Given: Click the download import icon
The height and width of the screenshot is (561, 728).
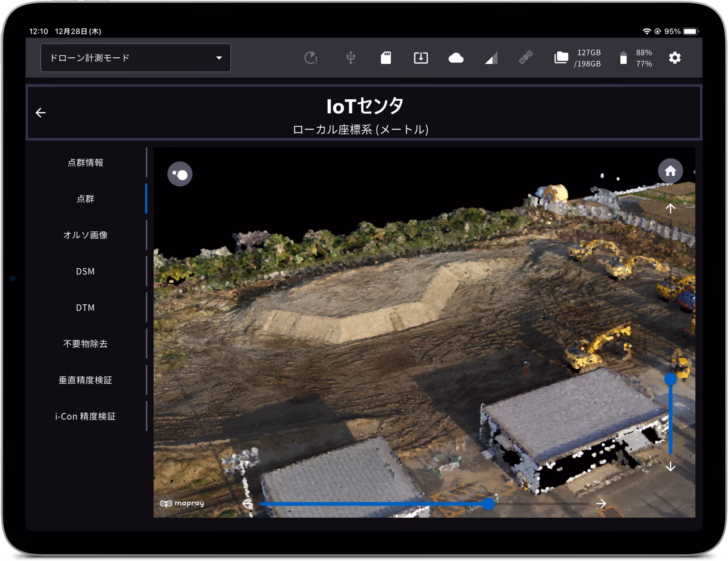Looking at the screenshot, I should pyautogui.click(x=421, y=58).
